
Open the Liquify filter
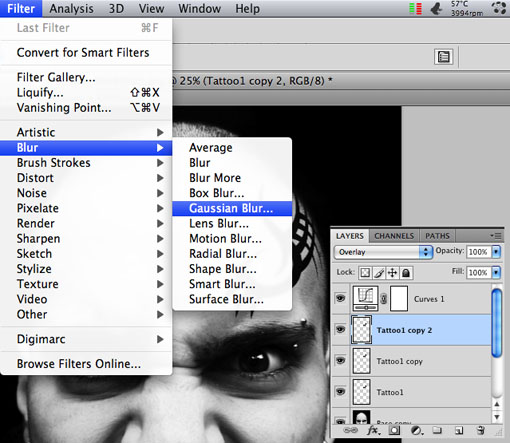click(x=86, y=92)
